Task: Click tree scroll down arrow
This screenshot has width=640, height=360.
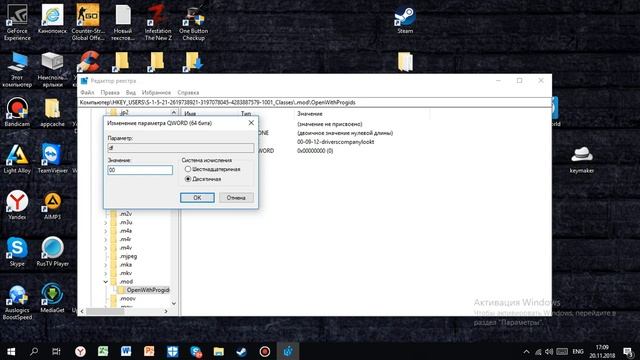Action: point(174,304)
